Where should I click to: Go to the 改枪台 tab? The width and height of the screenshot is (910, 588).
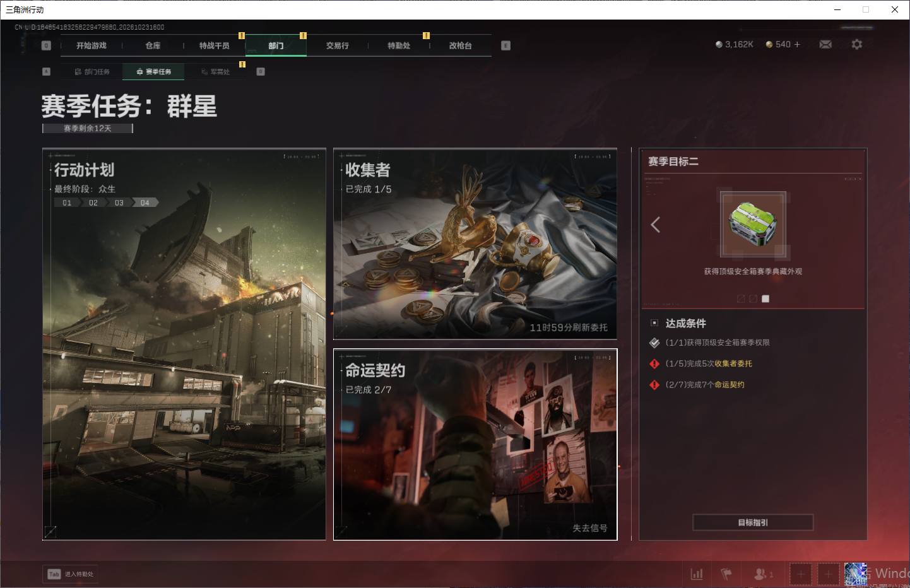tap(461, 45)
